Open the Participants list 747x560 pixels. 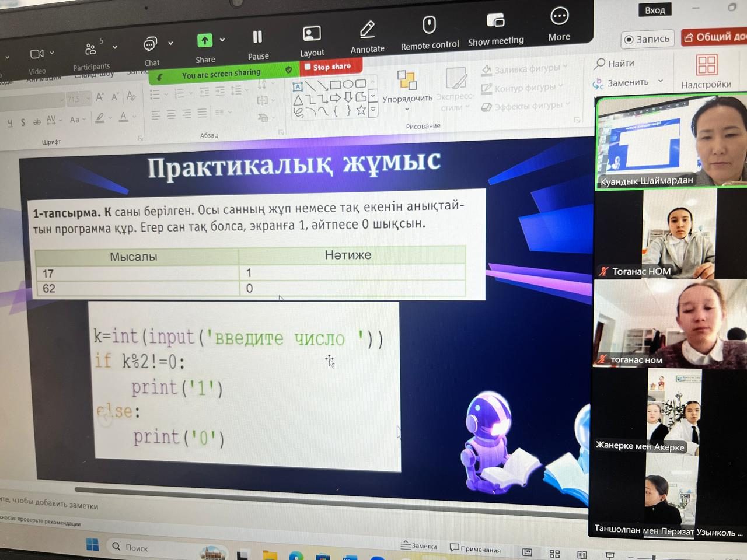click(90, 50)
